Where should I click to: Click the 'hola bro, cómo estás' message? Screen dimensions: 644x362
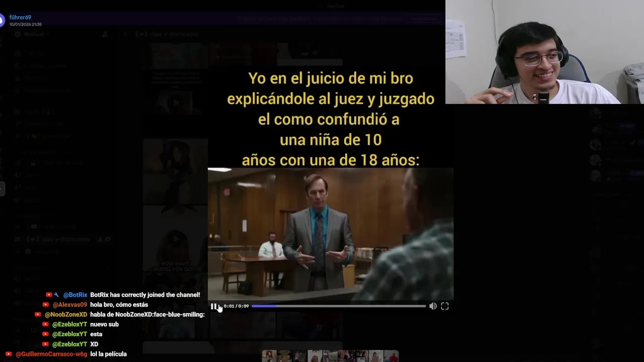[x=119, y=305]
